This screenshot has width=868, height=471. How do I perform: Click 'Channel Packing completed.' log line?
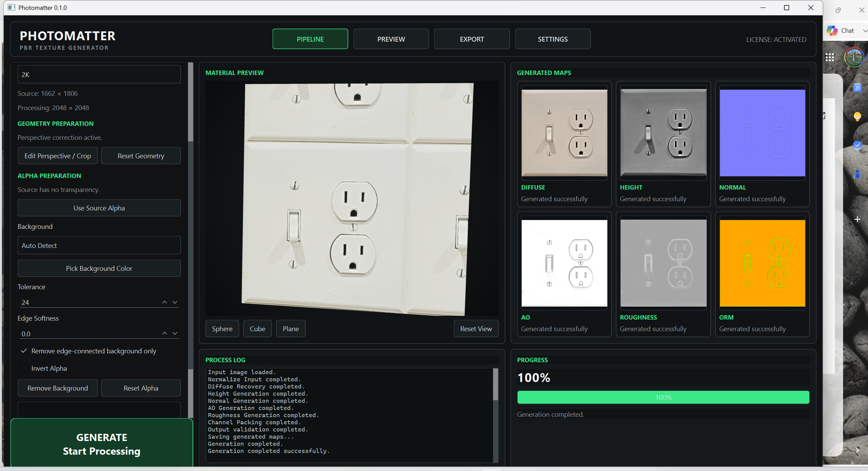click(x=254, y=422)
